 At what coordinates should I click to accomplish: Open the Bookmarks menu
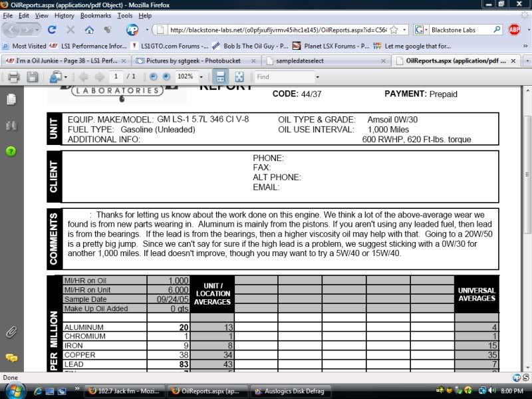96,15
